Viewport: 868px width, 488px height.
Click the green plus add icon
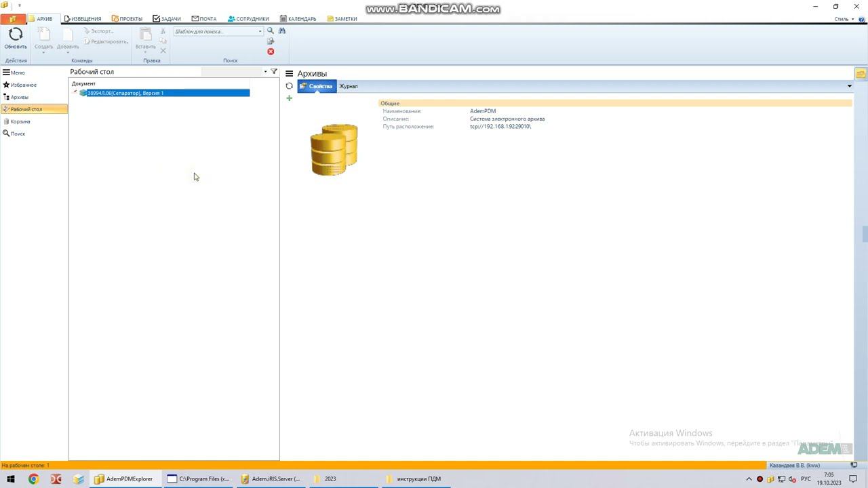point(290,98)
